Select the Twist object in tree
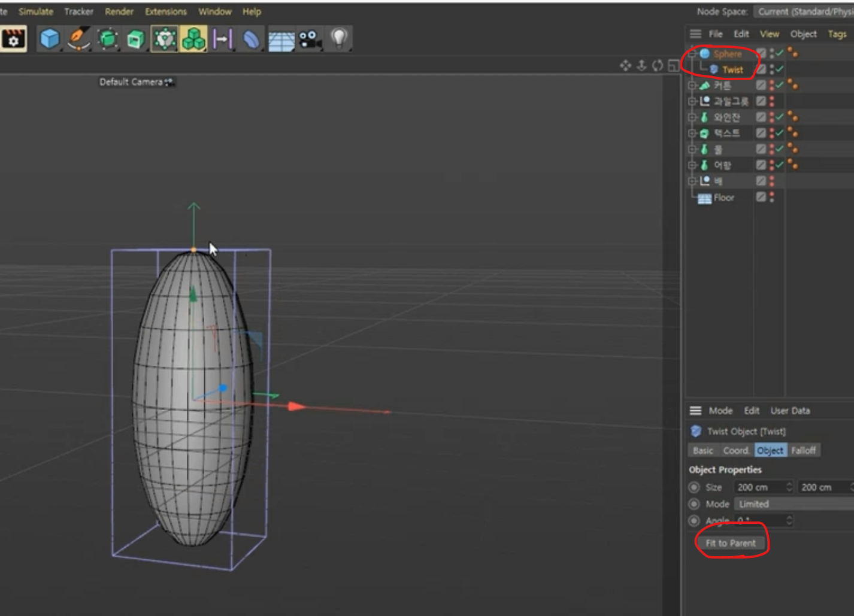Viewport: 854px width, 616px height. (x=732, y=69)
